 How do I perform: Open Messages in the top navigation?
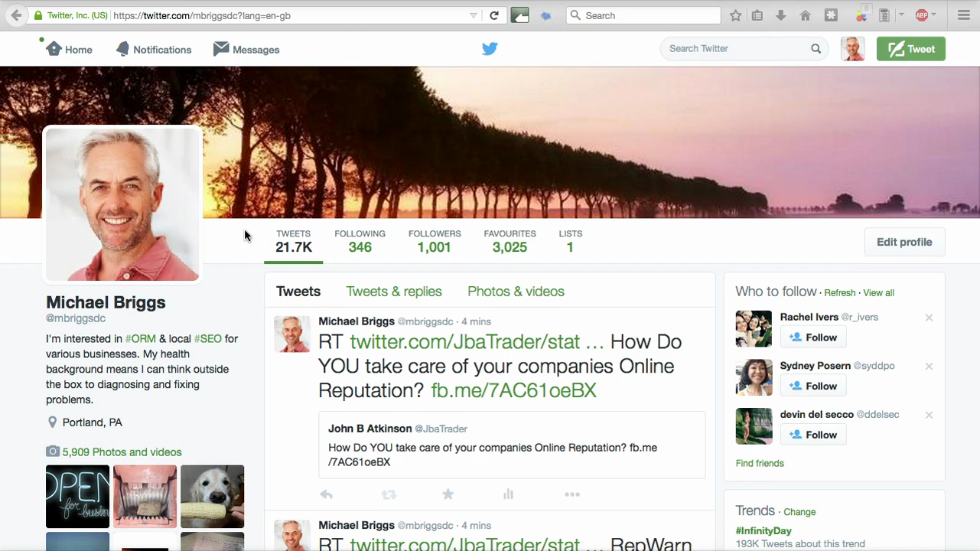(246, 49)
